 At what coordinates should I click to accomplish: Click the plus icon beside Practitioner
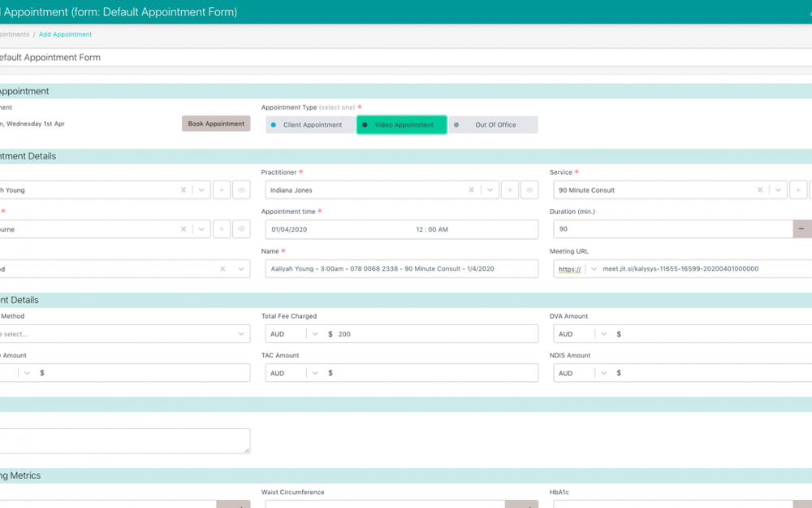tap(510, 189)
